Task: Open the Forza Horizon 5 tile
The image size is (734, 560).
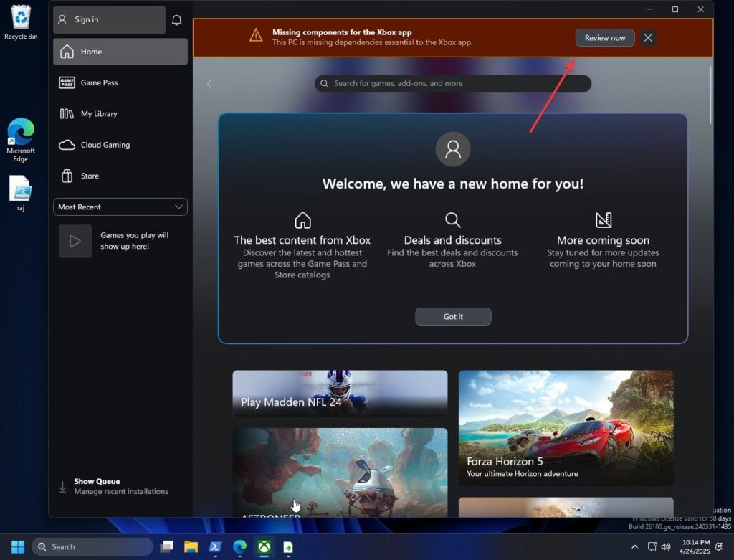Action: click(566, 428)
